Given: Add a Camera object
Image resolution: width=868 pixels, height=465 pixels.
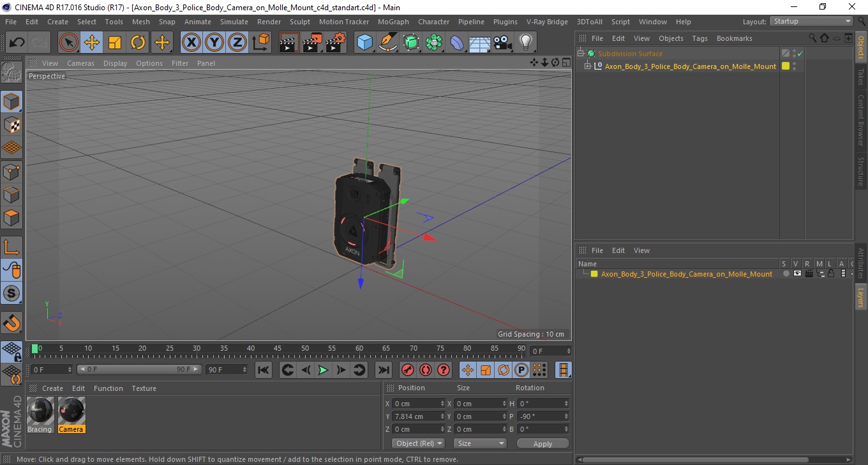Looking at the screenshot, I should point(503,43).
